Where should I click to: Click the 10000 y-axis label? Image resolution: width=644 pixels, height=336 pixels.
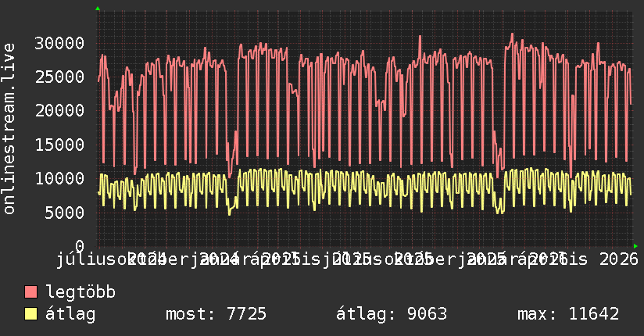(59, 178)
